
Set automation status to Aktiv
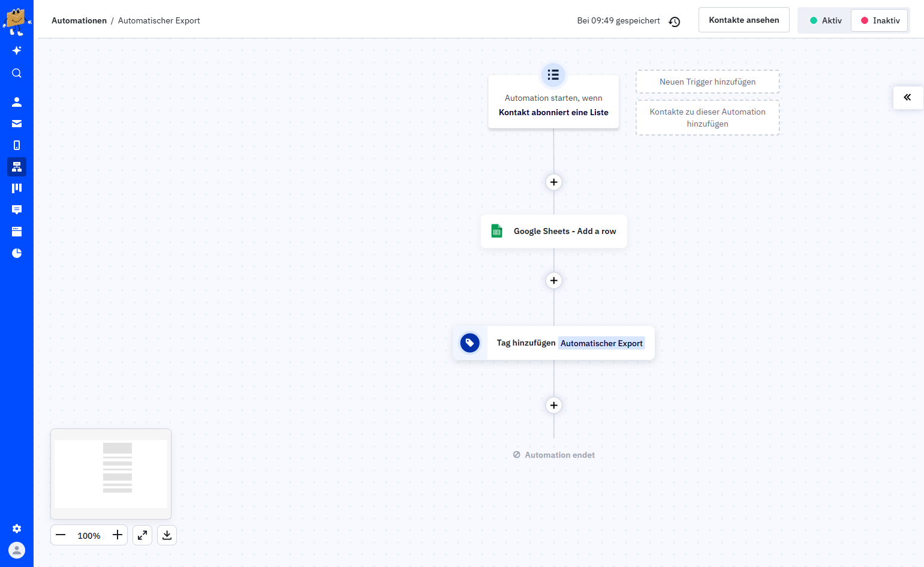[x=826, y=20]
